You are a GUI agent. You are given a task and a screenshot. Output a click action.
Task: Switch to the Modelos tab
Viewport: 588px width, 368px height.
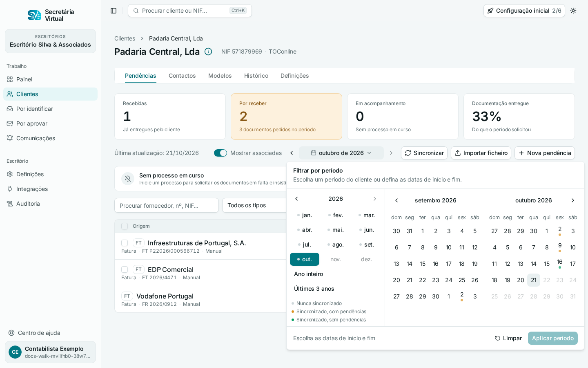click(x=220, y=76)
